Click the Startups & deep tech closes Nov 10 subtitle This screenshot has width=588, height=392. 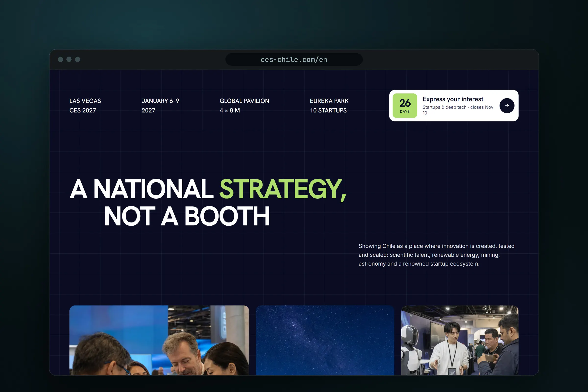coord(458,110)
